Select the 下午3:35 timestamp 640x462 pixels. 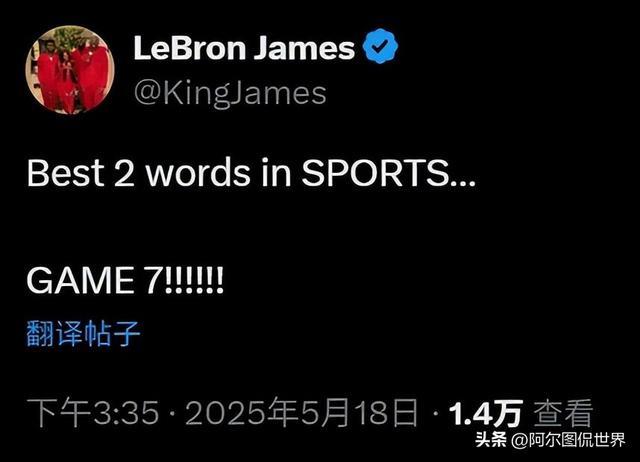tap(93, 413)
